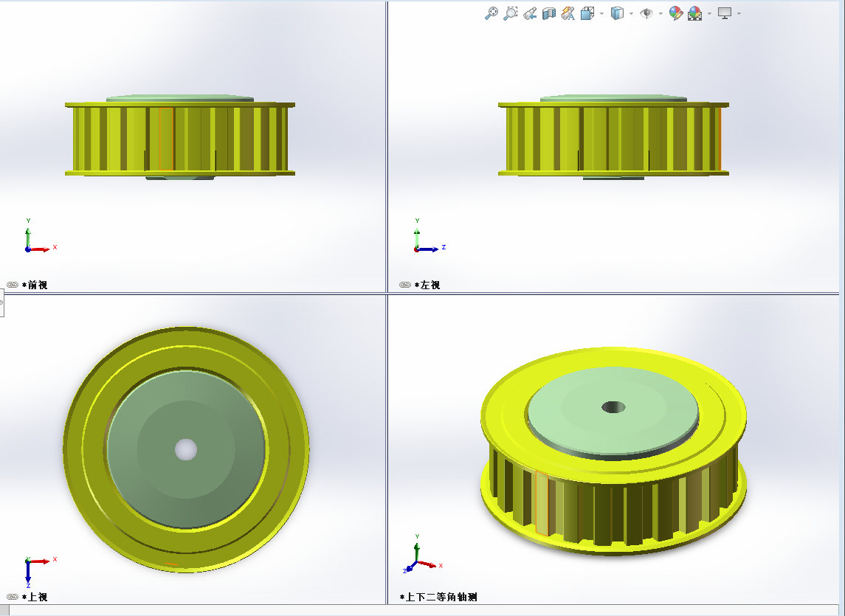Expand the Apply Scene dropdown arrow
The image size is (845, 616).
point(709,13)
